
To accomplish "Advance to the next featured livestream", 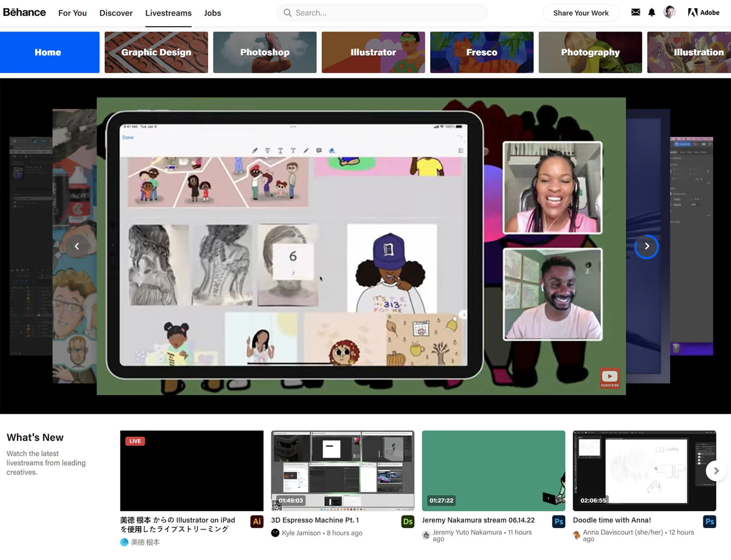I will 647,246.
